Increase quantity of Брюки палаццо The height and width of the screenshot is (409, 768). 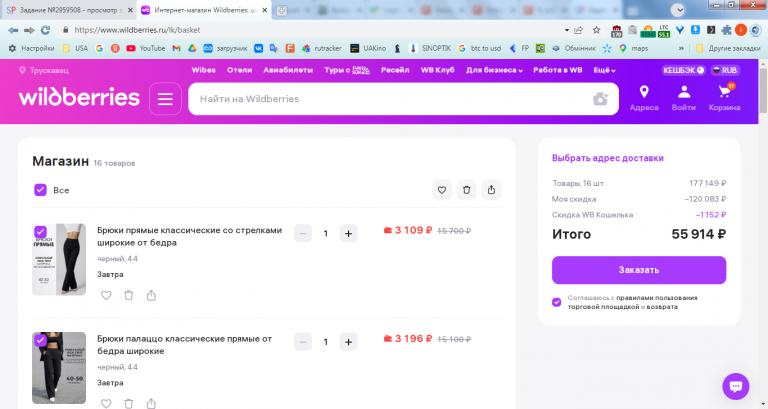348,342
